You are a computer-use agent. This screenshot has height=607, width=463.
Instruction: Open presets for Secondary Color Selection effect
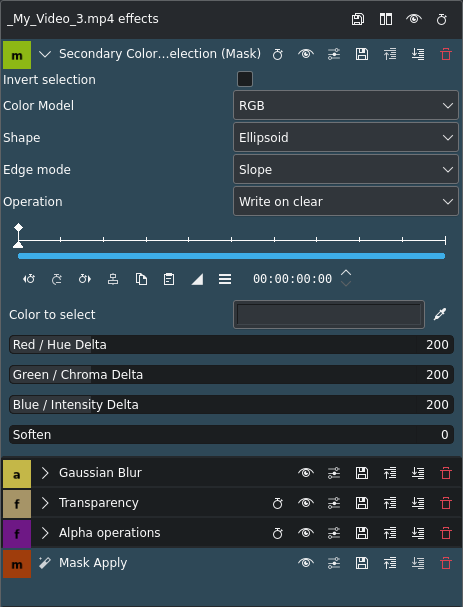tap(334, 54)
